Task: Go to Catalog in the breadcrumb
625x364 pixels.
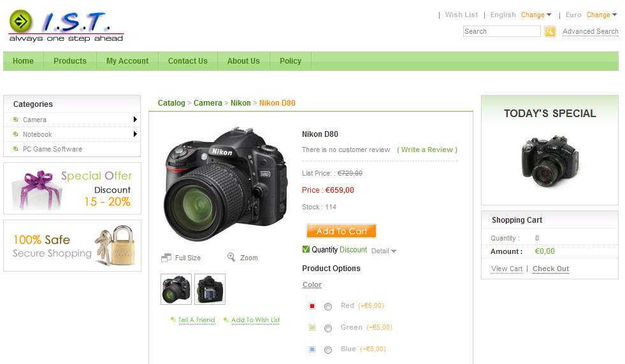Action: coord(171,102)
